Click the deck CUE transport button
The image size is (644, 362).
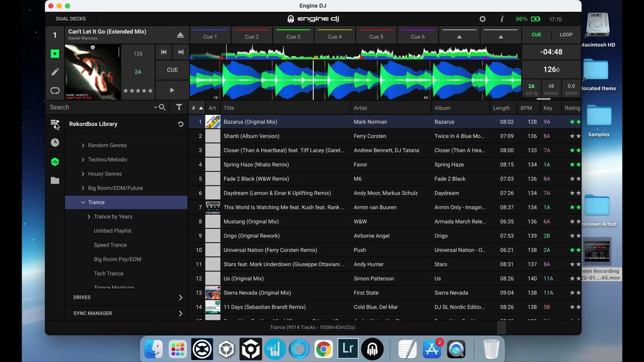172,70
